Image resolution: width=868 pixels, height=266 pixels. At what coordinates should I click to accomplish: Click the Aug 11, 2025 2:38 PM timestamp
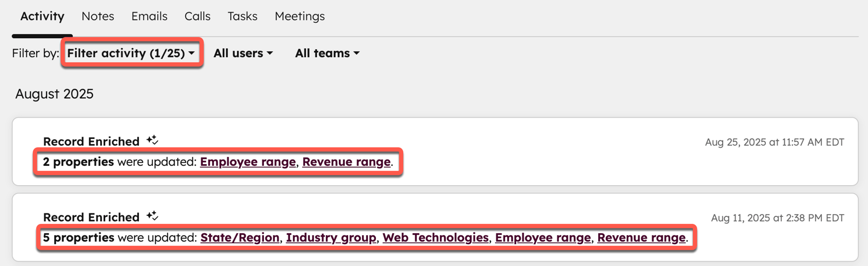point(777,218)
